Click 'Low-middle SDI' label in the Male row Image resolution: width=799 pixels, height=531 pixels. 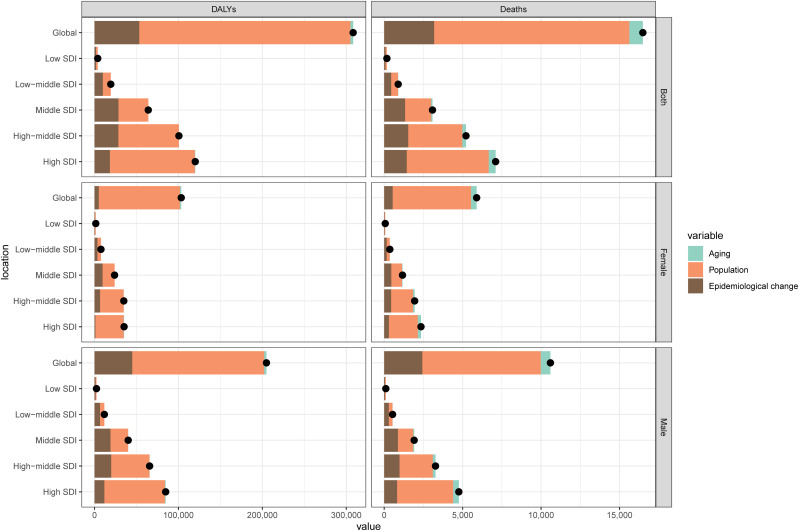(46, 414)
